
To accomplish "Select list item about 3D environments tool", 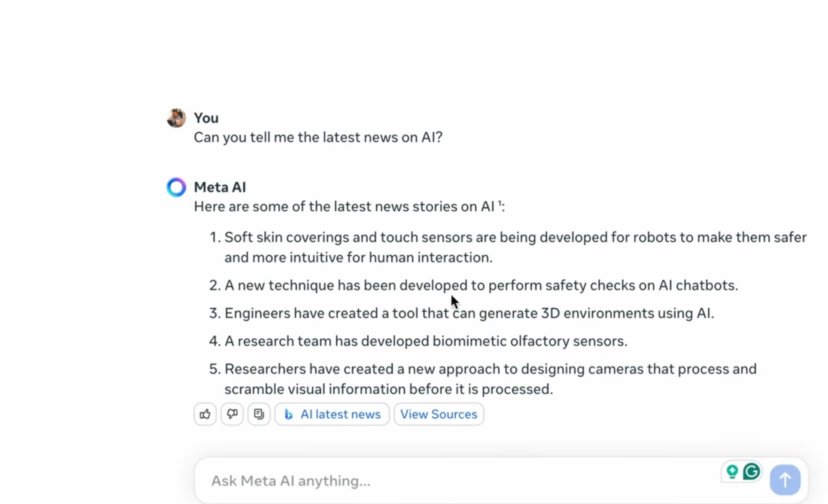I will click(x=461, y=313).
